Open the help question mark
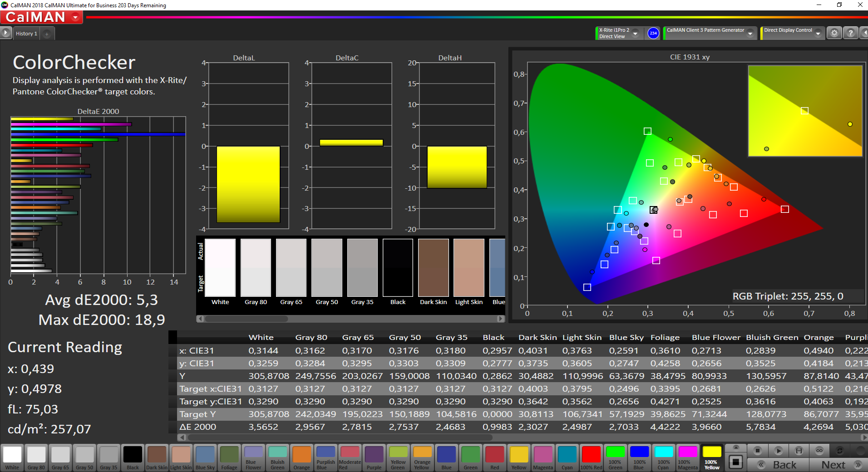This screenshot has width=868, height=472. (x=851, y=33)
